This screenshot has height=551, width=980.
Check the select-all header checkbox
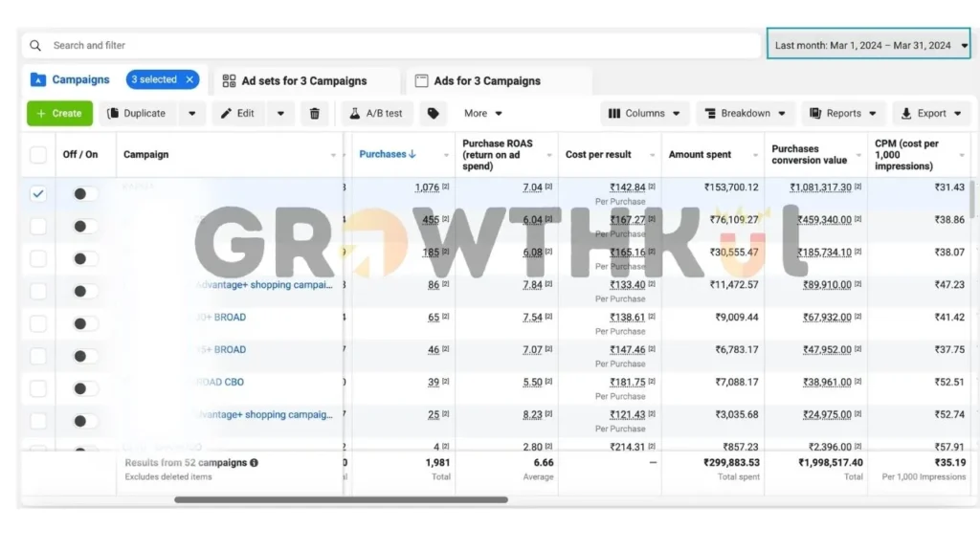pyautogui.click(x=38, y=155)
